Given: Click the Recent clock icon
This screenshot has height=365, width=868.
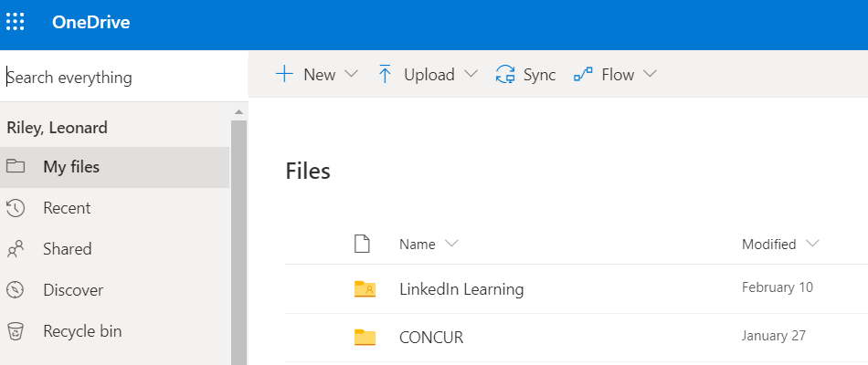Looking at the screenshot, I should click(16, 208).
